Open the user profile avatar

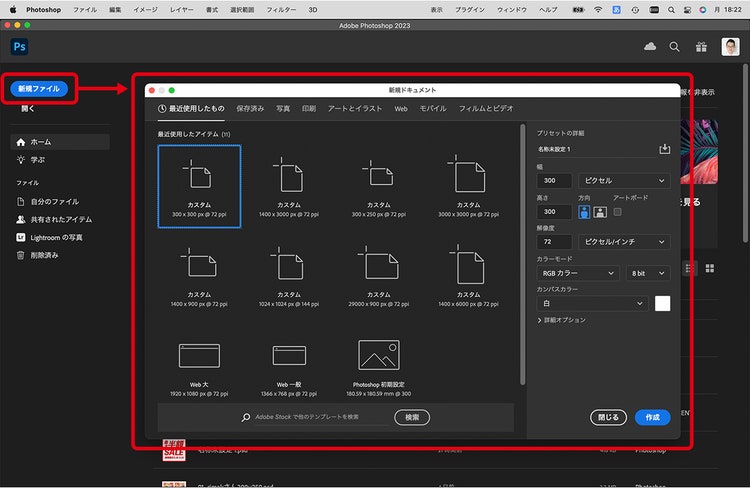730,47
